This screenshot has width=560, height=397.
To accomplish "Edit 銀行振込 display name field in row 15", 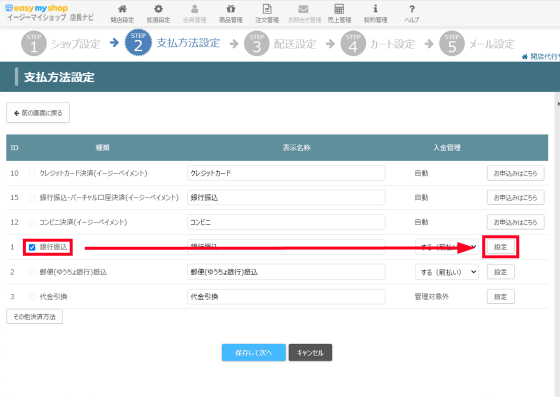I will coord(286,197).
